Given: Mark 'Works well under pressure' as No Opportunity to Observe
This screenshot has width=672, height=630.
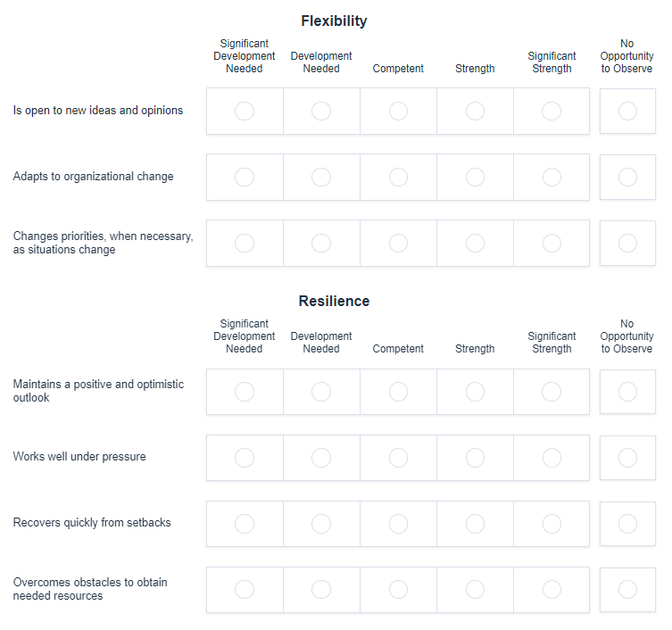Looking at the screenshot, I should [x=627, y=458].
